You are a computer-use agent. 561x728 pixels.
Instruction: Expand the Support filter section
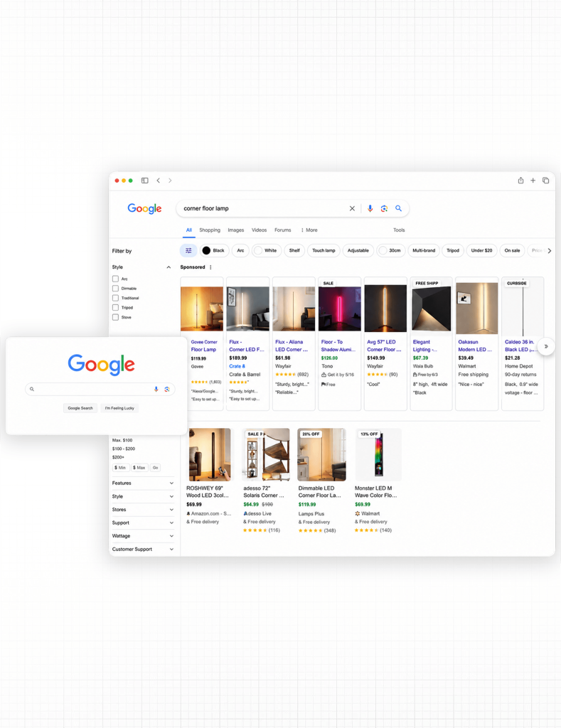point(143,523)
